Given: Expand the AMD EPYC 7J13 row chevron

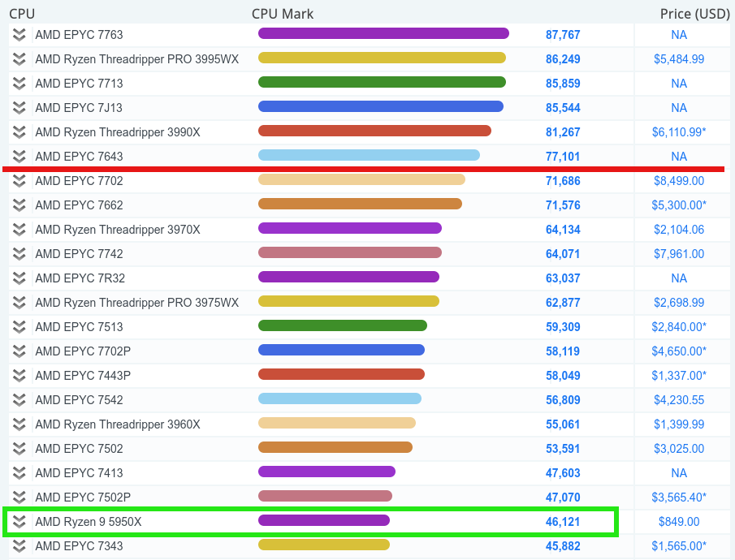Looking at the screenshot, I should [19, 108].
